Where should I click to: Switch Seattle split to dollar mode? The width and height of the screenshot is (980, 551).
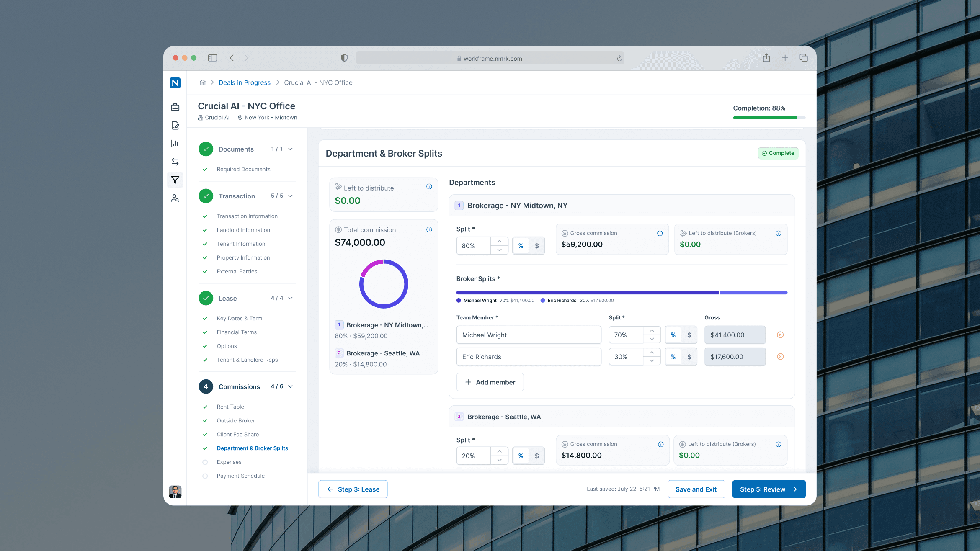click(x=537, y=456)
